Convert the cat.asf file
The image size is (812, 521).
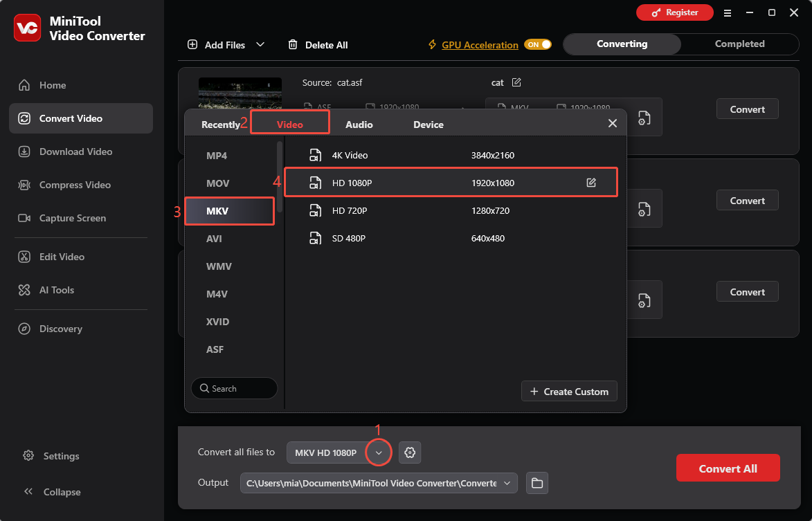pos(747,109)
